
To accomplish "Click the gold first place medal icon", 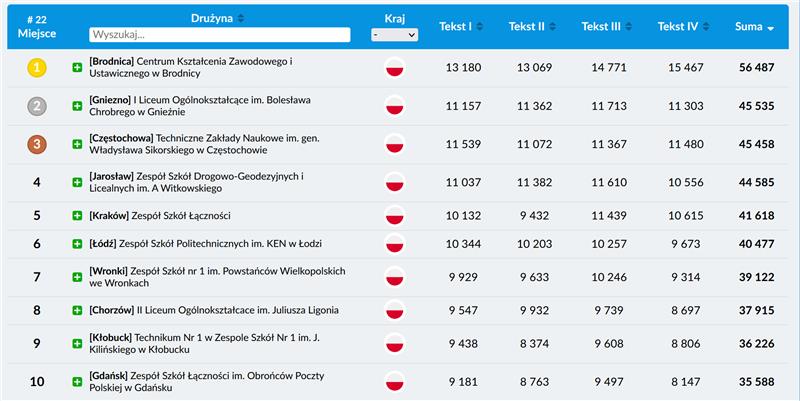I will pos(36,68).
